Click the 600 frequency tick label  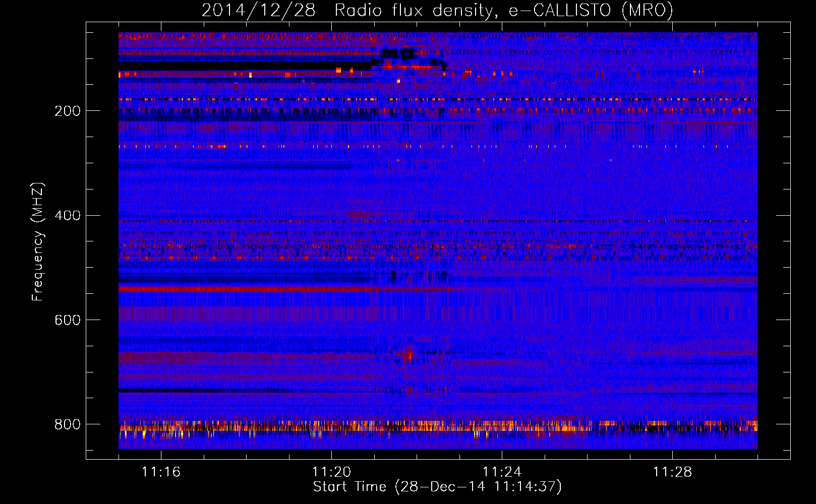click(x=68, y=320)
